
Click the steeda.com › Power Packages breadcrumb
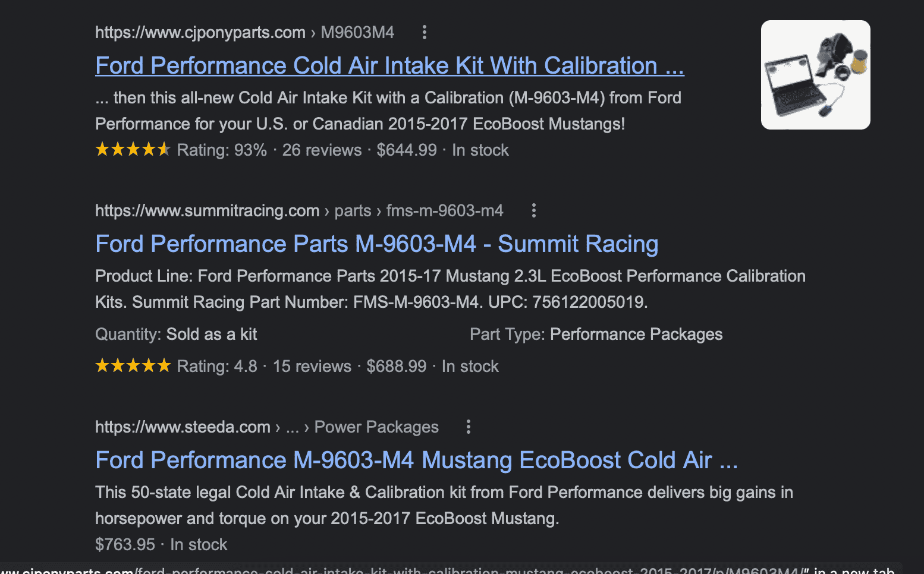click(x=267, y=427)
